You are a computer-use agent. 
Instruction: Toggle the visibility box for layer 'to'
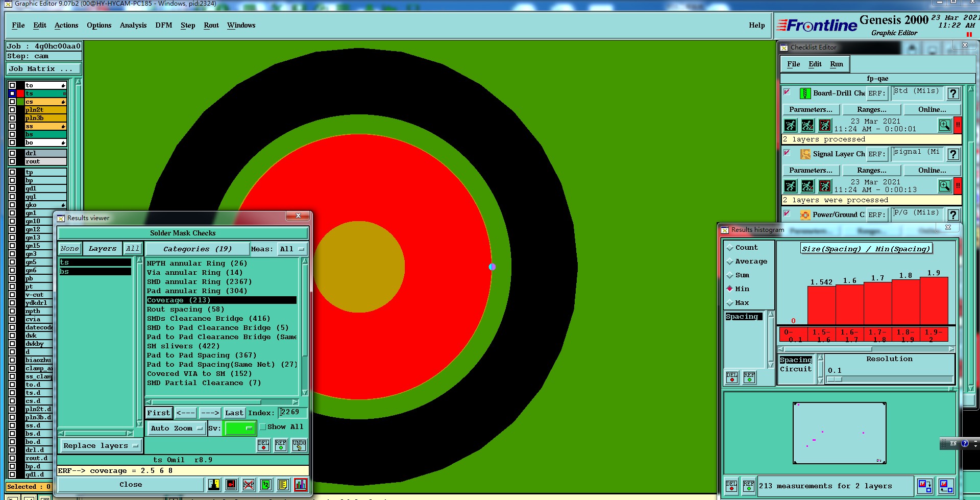[x=12, y=85]
